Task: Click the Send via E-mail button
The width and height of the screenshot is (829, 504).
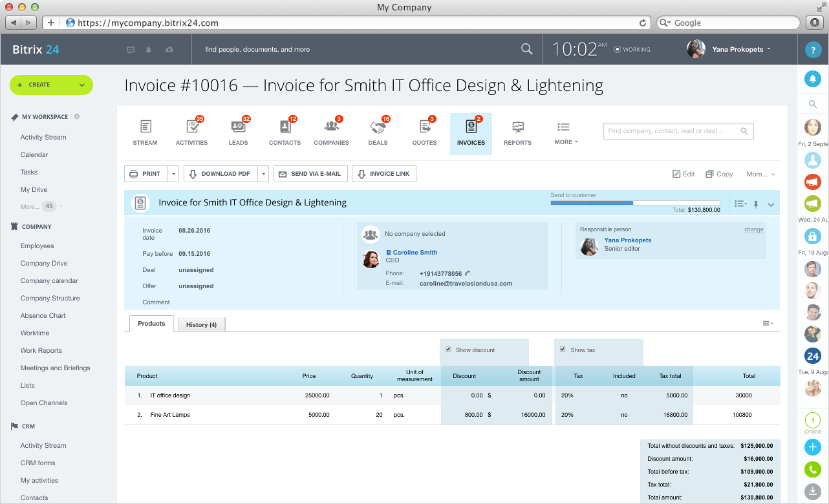Action: click(311, 174)
